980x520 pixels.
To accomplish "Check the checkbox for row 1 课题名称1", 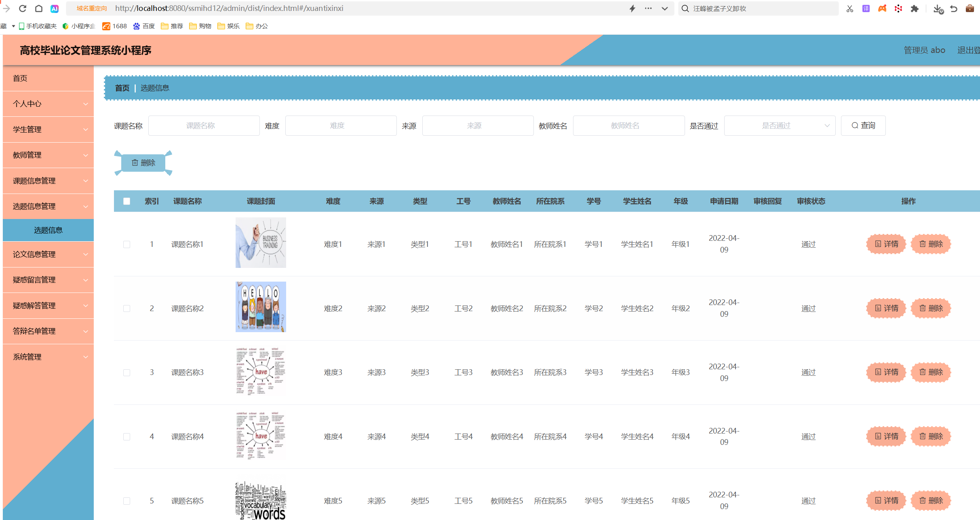I will pos(126,244).
